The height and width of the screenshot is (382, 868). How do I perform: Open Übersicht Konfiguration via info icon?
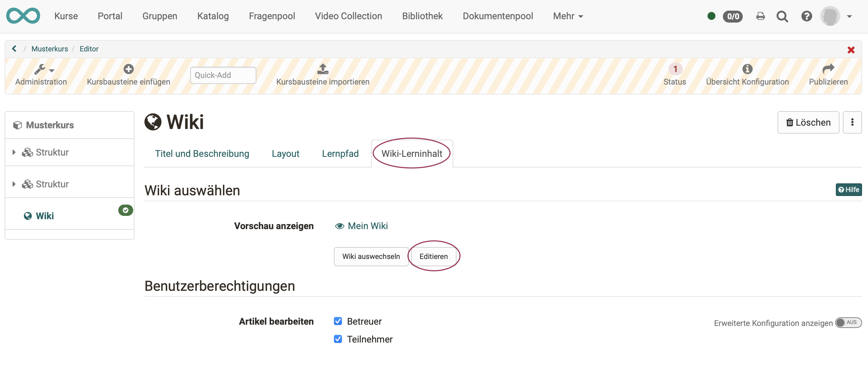[x=748, y=69]
